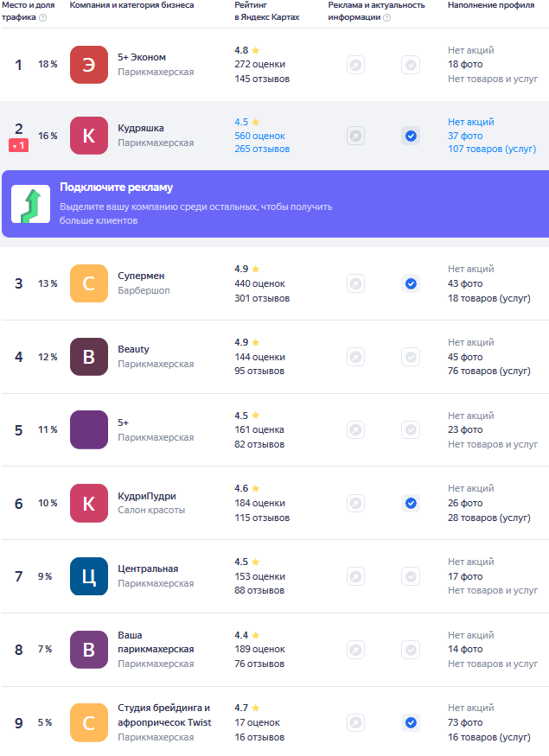Click the advertising icon in the КудриПудри row
Screen dimensions: 549x756
355,504
